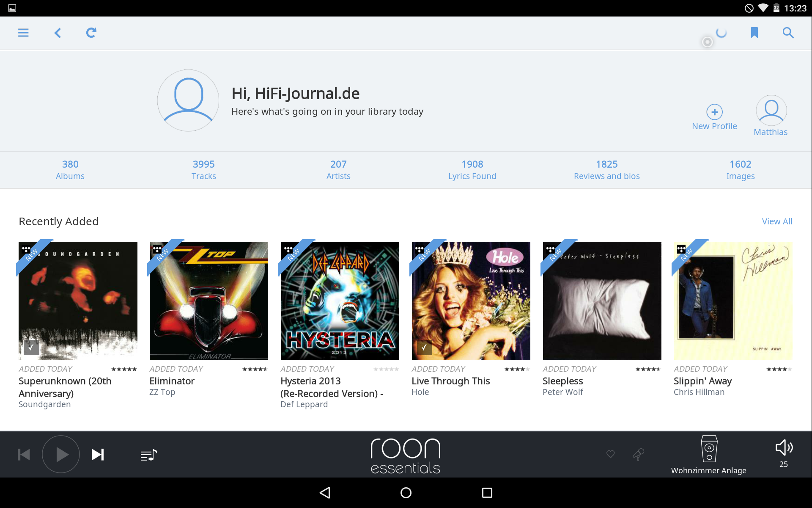
Task: Toggle the checkmark on Live Through This
Action: [425, 348]
